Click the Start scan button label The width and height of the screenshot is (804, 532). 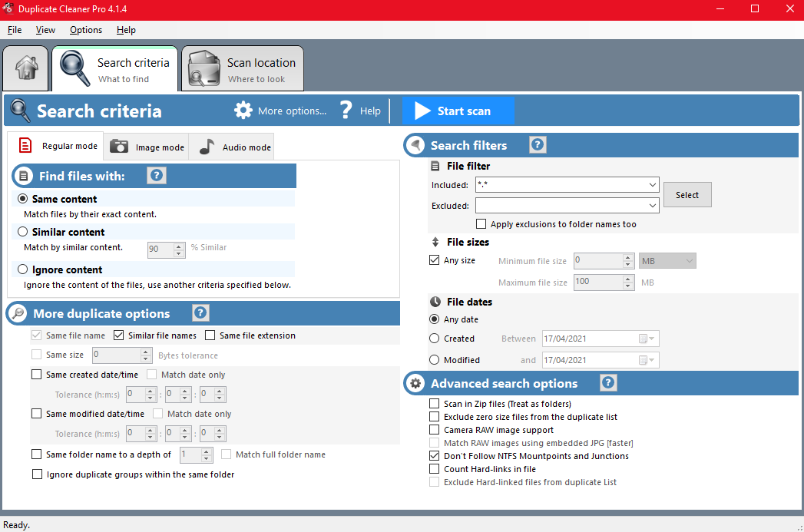point(464,111)
